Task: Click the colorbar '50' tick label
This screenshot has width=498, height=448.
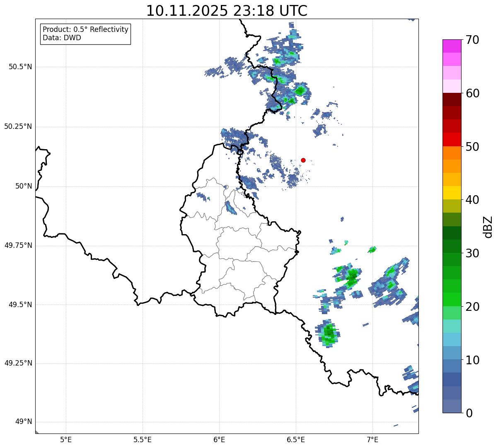Action: click(x=472, y=147)
